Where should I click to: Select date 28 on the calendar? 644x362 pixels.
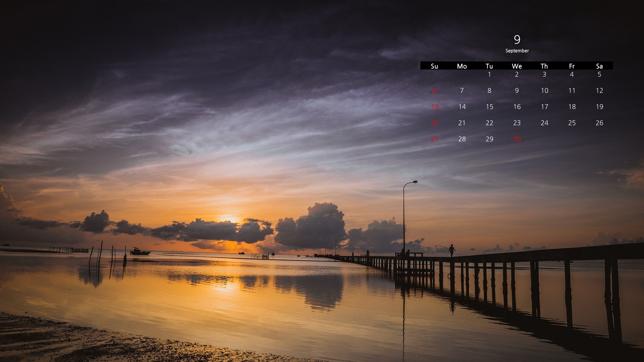click(x=462, y=139)
